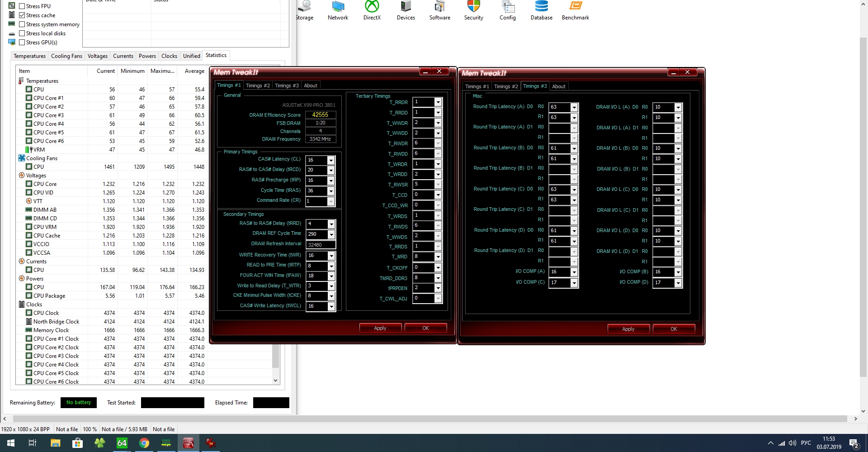Viewport: 868px width, 452px height.
Task: Open Microsoft Store from the taskbar
Action: [77, 443]
